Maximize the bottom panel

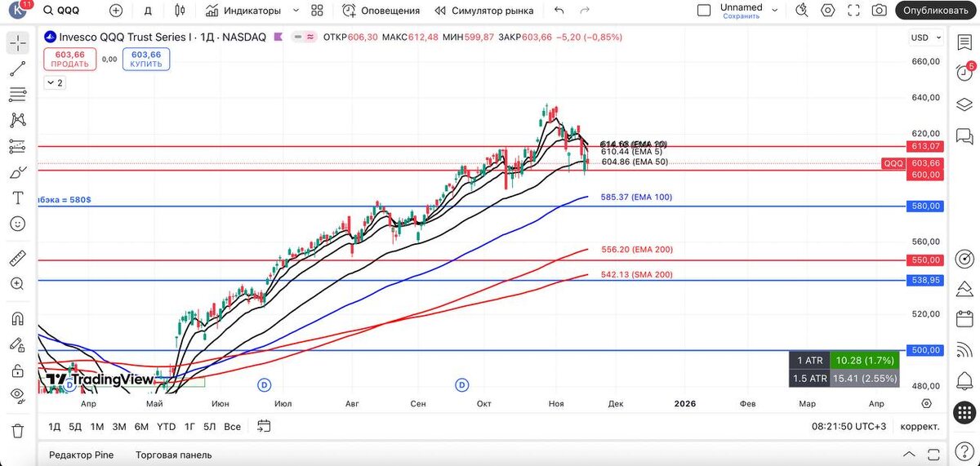tap(934, 455)
